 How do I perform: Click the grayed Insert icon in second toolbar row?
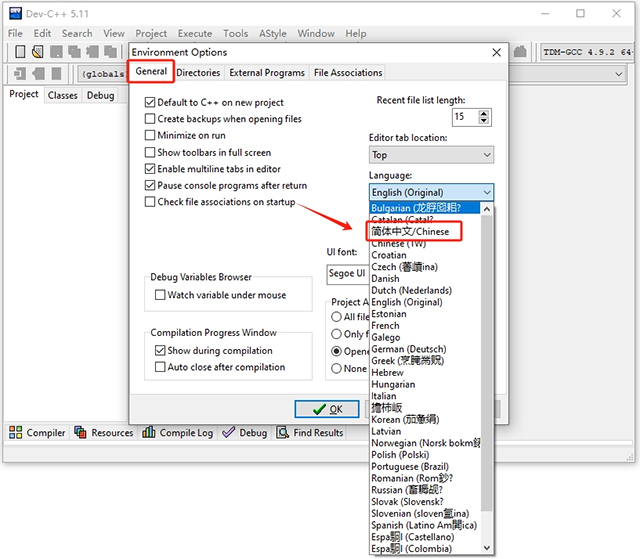pyautogui.click(x=20, y=74)
